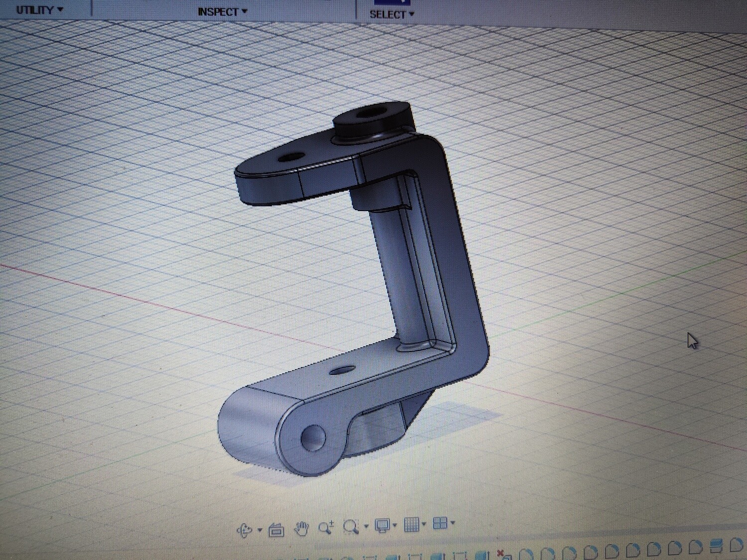Screen dimensions: 747x560
Task: Open the SELECT dropdown menu
Action: coord(392,14)
